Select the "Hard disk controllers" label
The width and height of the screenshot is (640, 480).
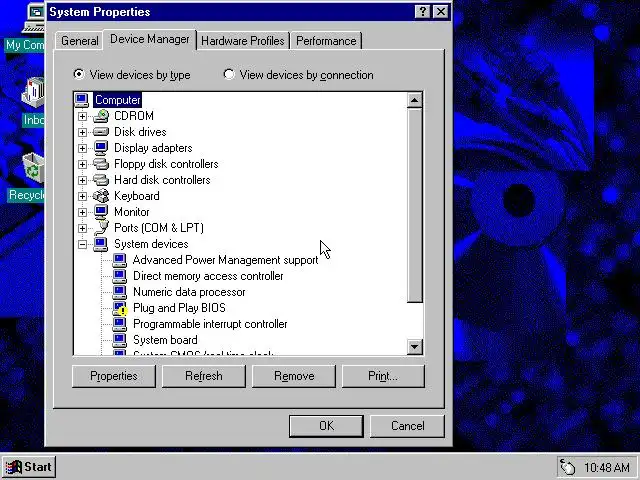[162, 180]
